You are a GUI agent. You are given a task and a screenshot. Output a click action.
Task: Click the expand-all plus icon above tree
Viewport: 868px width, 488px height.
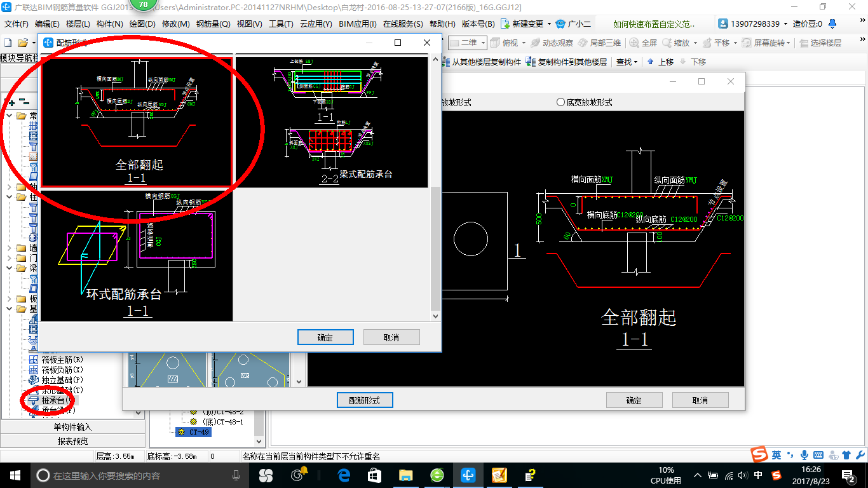(x=11, y=101)
